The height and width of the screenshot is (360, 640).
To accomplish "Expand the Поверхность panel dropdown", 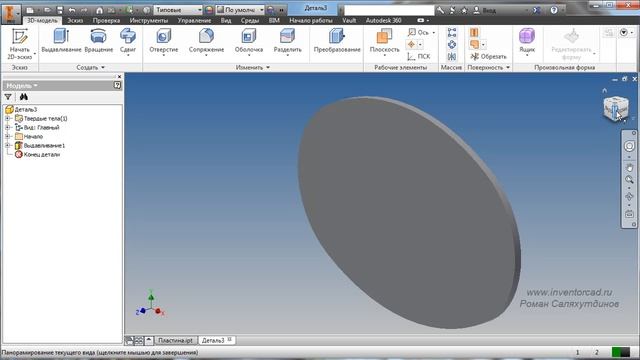I will click(489, 67).
